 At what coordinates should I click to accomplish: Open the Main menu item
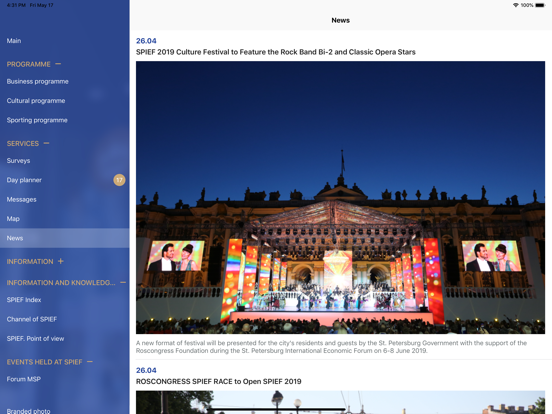[x=64, y=40]
